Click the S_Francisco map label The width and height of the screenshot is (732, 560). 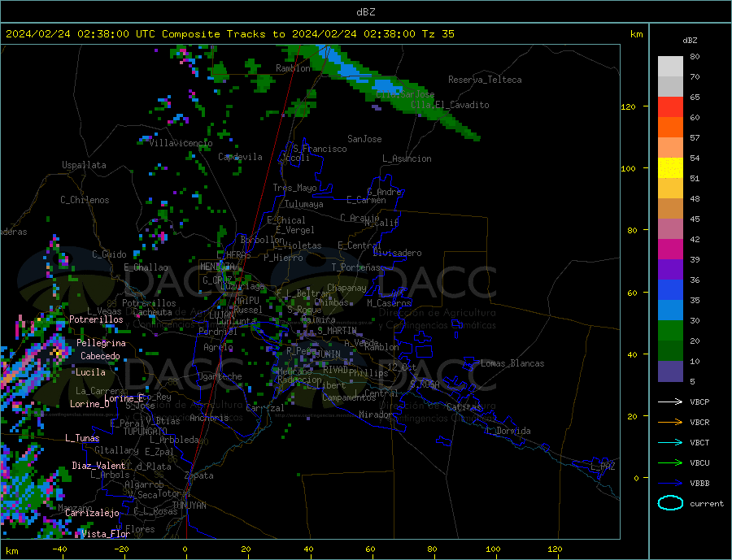[320, 149]
